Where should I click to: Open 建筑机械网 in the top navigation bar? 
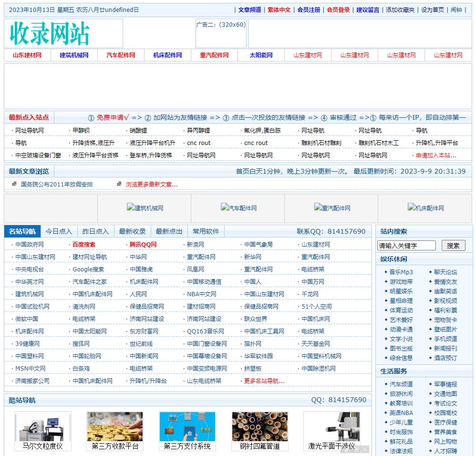[74, 55]
